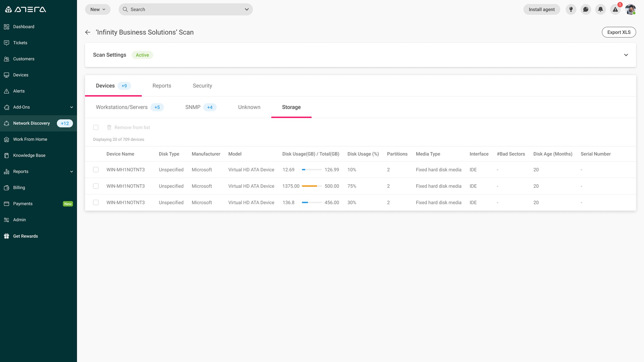Open the user profile avatar
Screen dimensions: 644x362
(x=630, y=9)
